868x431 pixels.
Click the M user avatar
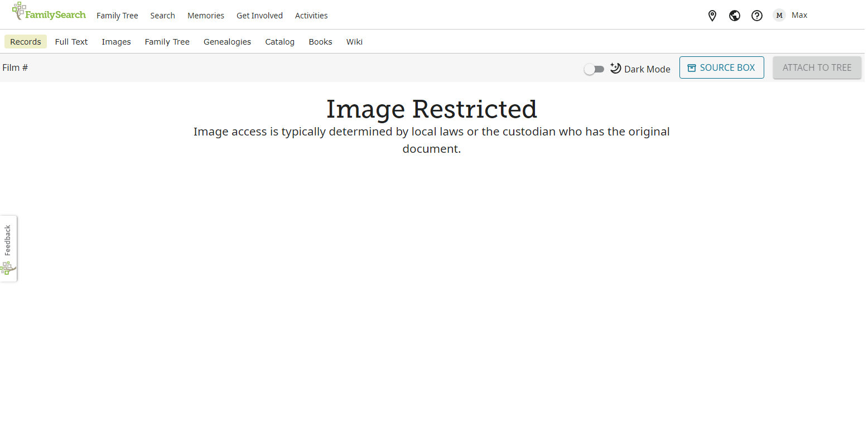click(779, 15)
